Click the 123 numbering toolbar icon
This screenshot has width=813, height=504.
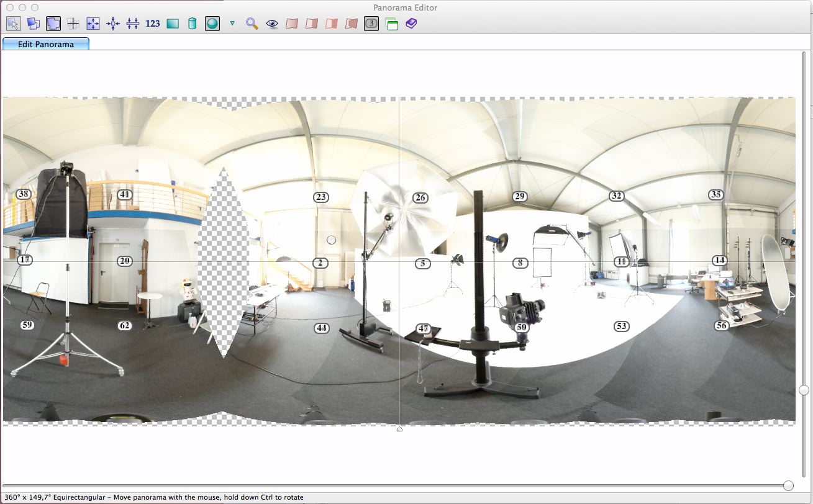point(153,24)
